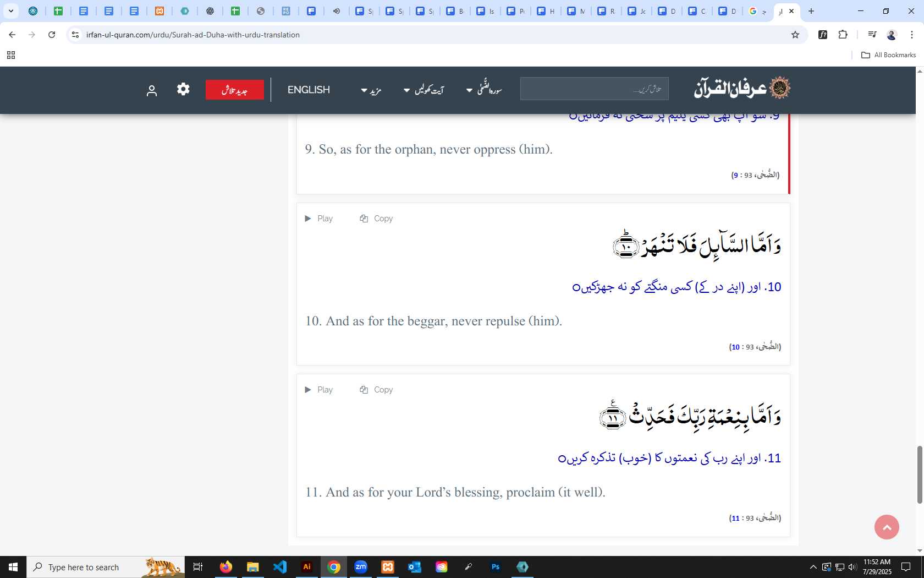
Task: Click the scroll-to-top round button
Action: click(x=887, y=527)
